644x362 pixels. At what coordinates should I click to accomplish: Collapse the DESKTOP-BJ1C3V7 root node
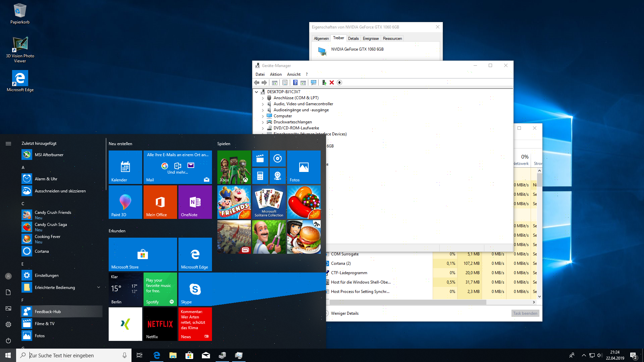tap(257, 92)
